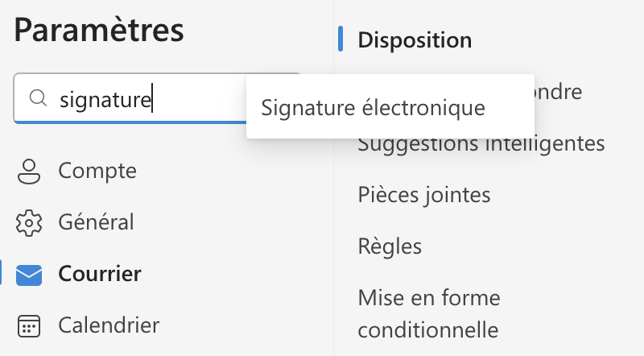Click the Courrier envelope icon
The width and height of the screenshot is (644, 356).
click(x=29, y=275)
